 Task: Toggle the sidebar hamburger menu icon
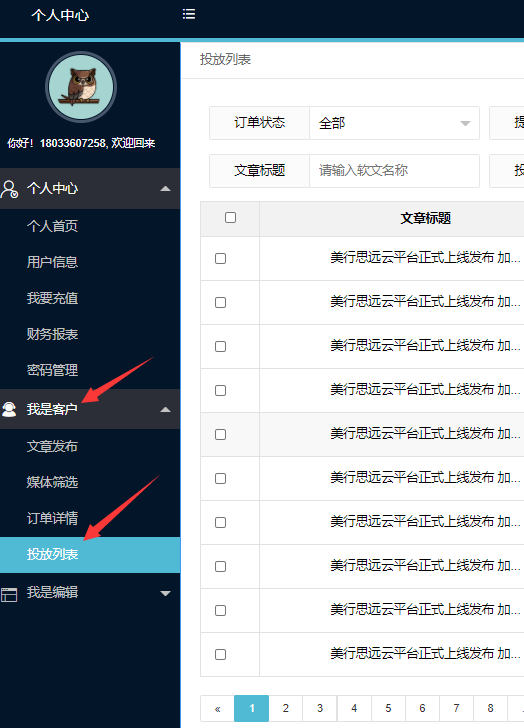pos(188,14)
